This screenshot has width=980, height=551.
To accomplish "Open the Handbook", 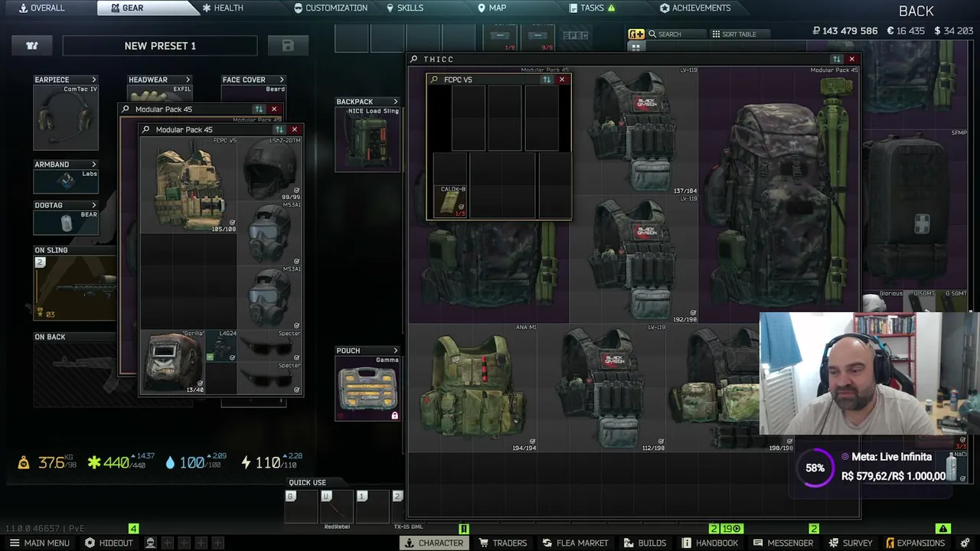I will [710, 543].
